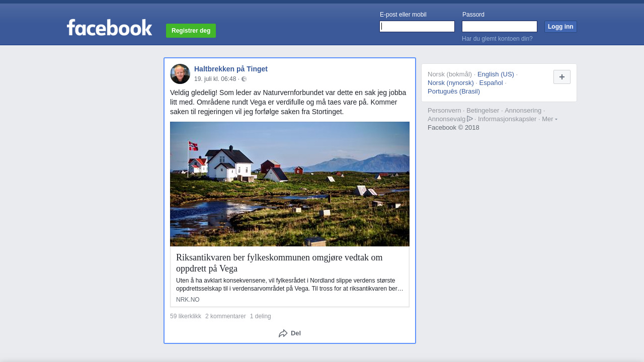This screenshot has height=362, width=644.
Task: Click the public globe privacy icon
Action: pos(244,79)
